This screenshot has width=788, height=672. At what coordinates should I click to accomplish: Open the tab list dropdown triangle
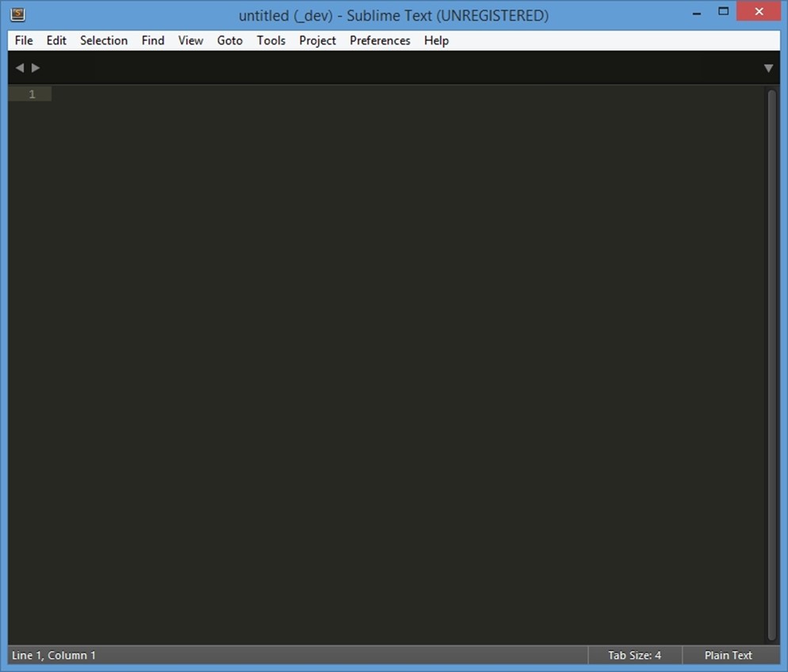767,68
